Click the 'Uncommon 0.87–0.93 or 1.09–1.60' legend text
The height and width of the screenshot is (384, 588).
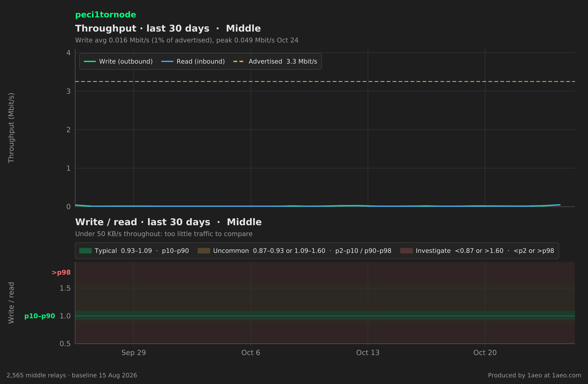(302, 251)
